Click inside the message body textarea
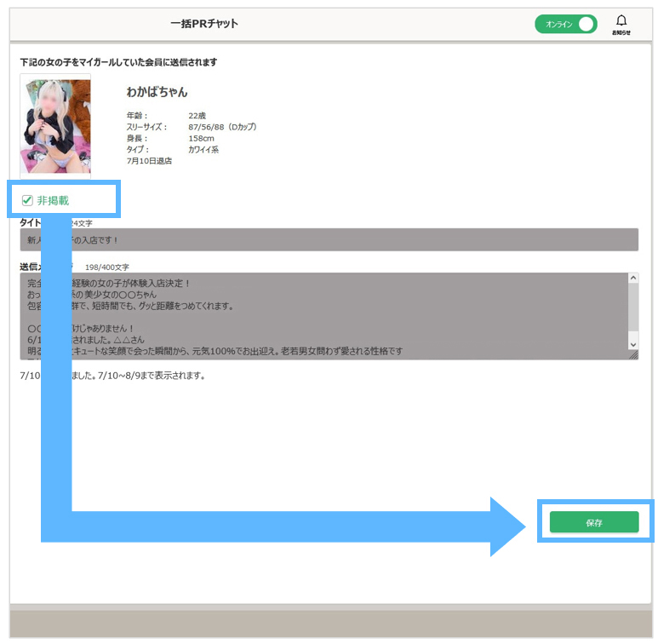 pos(323,316)
